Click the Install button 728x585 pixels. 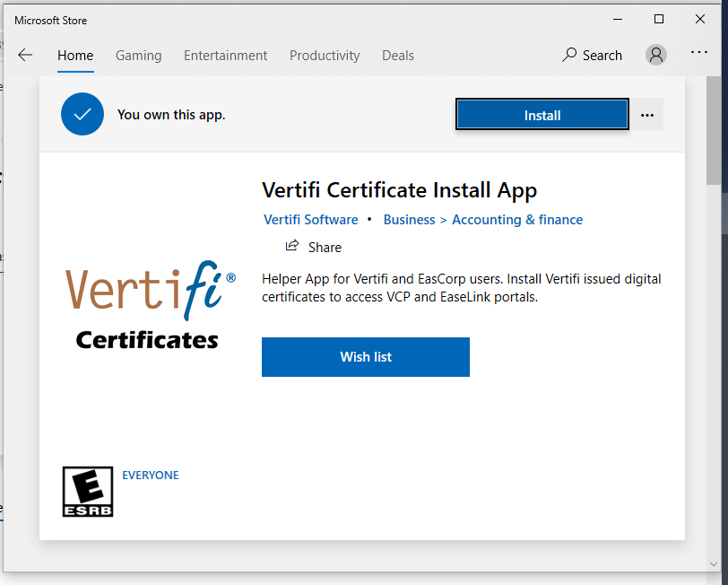(542, 114)
